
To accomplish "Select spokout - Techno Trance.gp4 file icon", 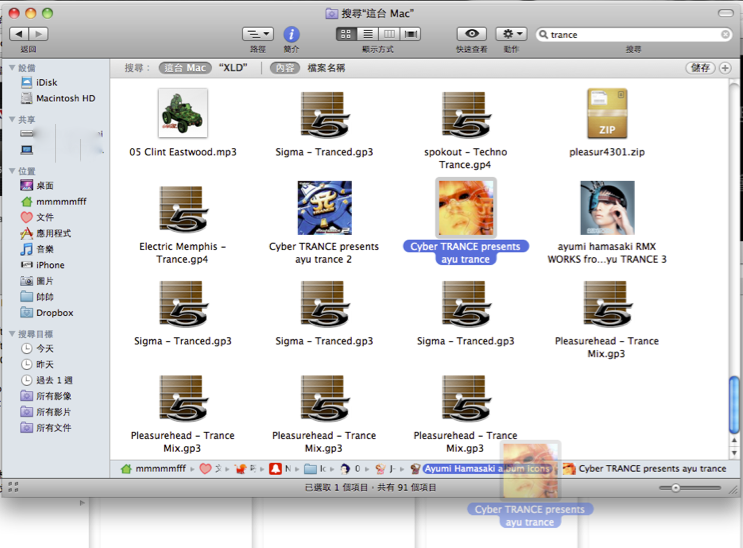I will click(x=466, y=115).
